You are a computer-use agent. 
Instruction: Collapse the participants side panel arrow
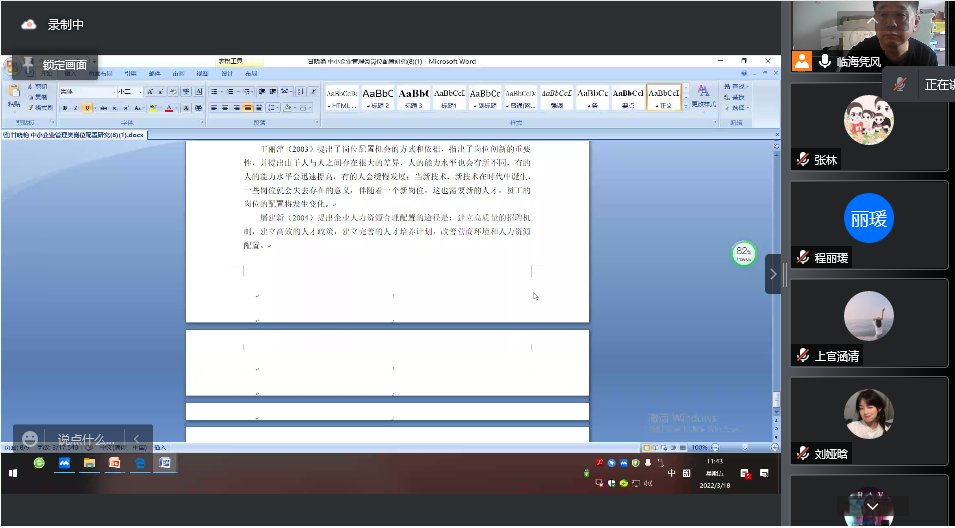coord(773,273)
